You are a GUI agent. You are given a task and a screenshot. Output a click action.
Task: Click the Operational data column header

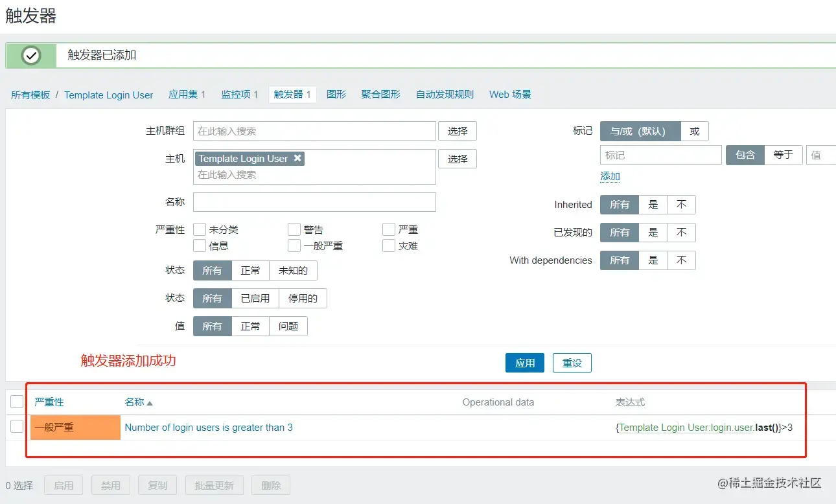click(498, 402)
